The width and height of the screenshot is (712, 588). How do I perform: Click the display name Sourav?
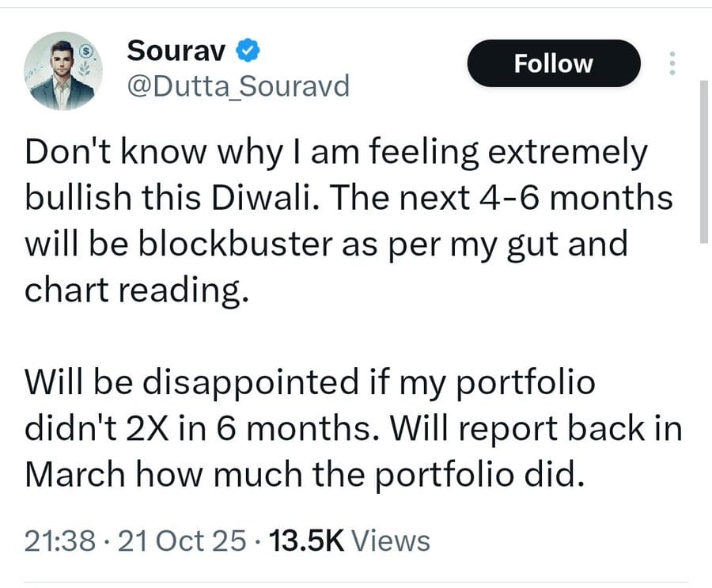coord(176,51)
